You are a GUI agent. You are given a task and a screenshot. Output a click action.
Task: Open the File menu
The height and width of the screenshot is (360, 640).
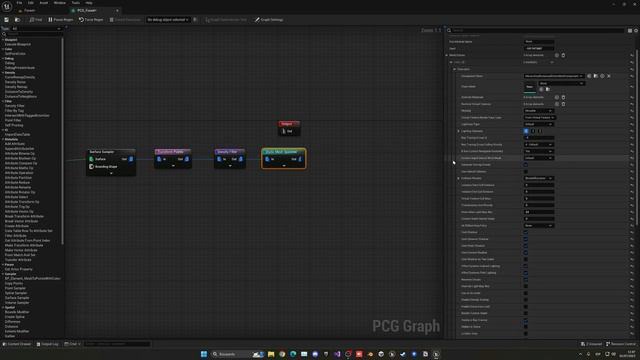19,3
